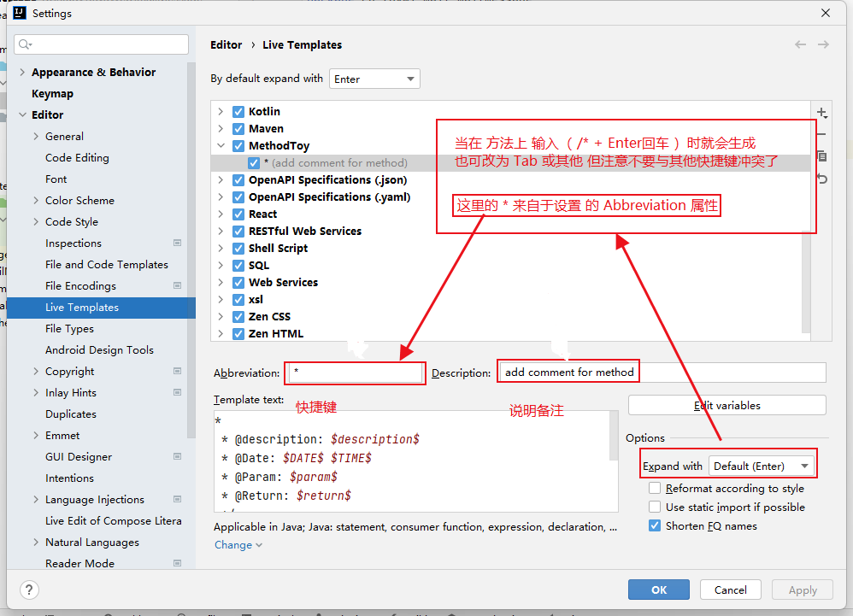Click the settings sidebar vertical scrollbar
The width and height of the screenshot is (853, 616).
click(191, 256)
